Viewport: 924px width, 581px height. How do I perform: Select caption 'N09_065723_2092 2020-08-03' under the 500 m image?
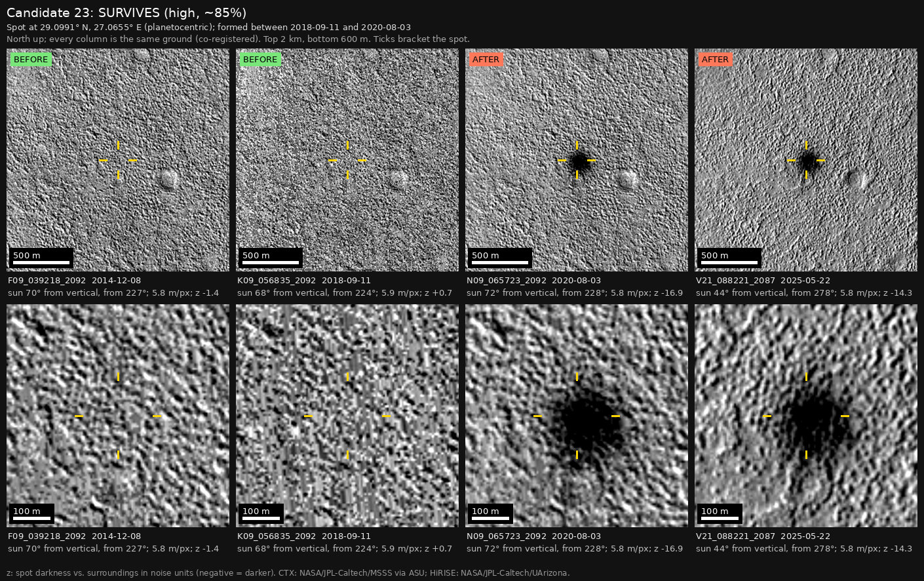[533, 281]
